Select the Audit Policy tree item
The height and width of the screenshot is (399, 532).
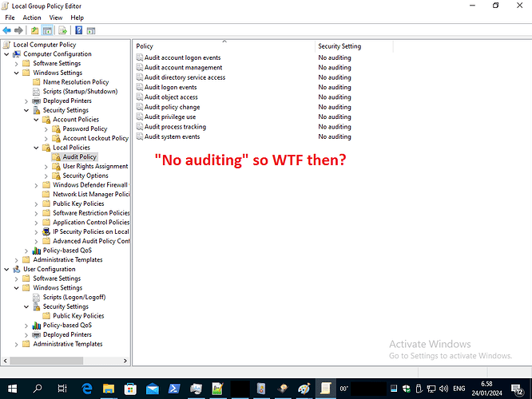click(79, 157)
